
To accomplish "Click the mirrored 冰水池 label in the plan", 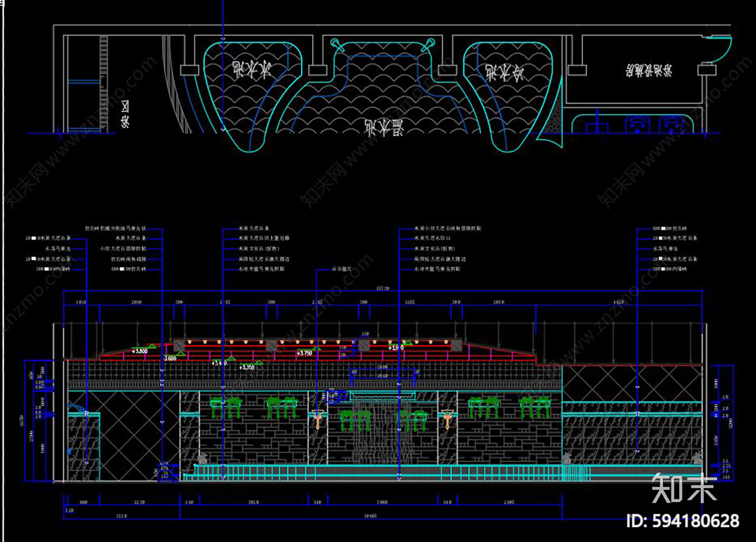I will click(x=251, y=70).
